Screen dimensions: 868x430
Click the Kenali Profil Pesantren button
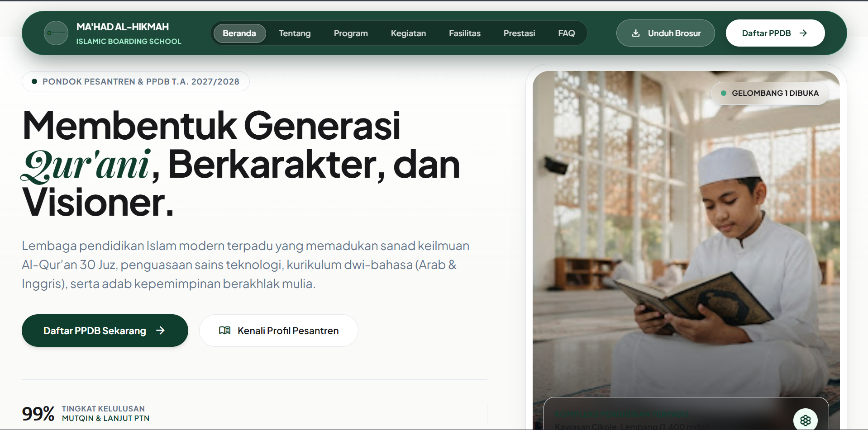tap(279, 331)
